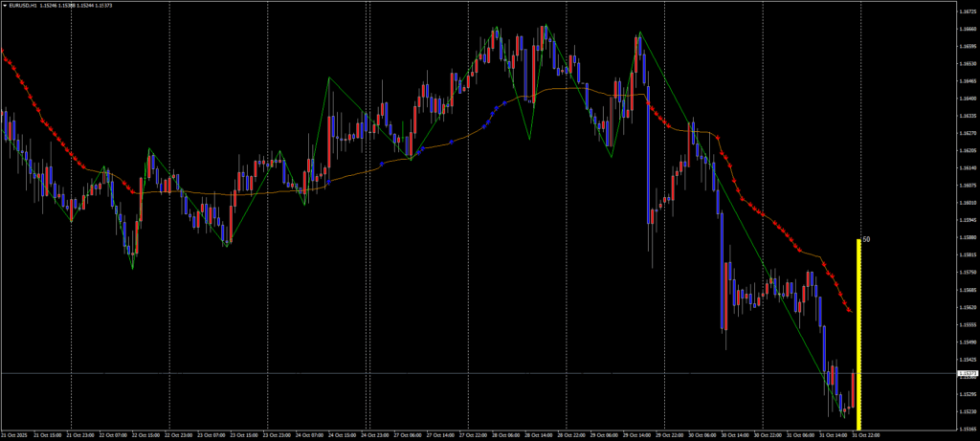This screenshot has width=980, height=441.
Task: Click the "24 Oct 23:00" time axis label
Action: tap(375, 435)
